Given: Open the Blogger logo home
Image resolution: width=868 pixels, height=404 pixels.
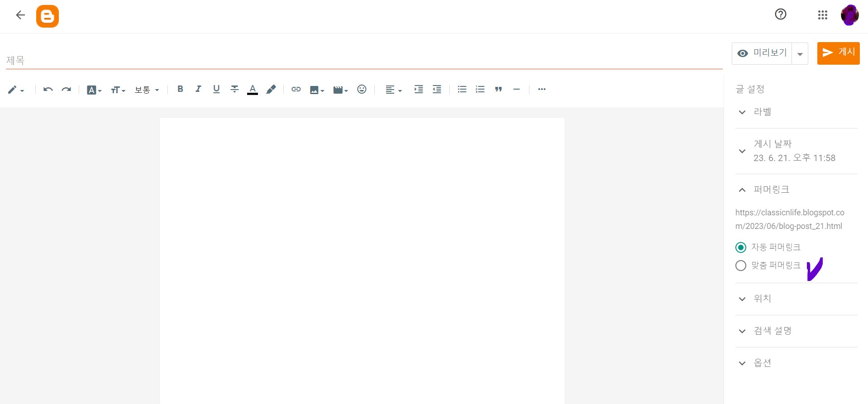Looking at the screenshot, I should click(48, 16).
